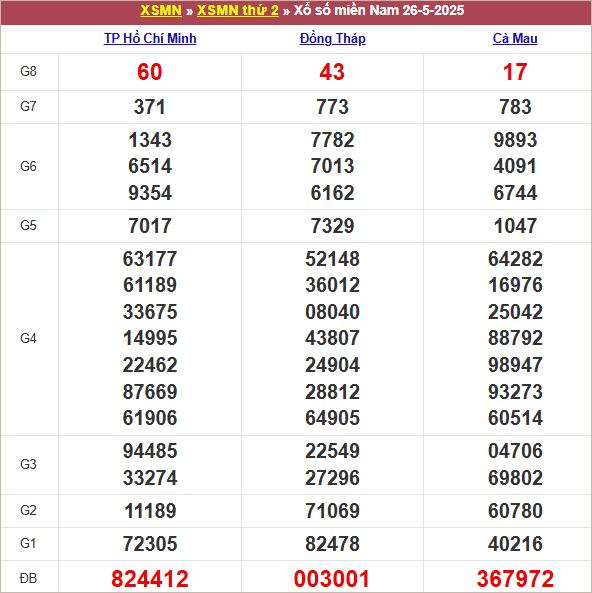Select G7 number 371
The image size is (592, 593).
150,107
